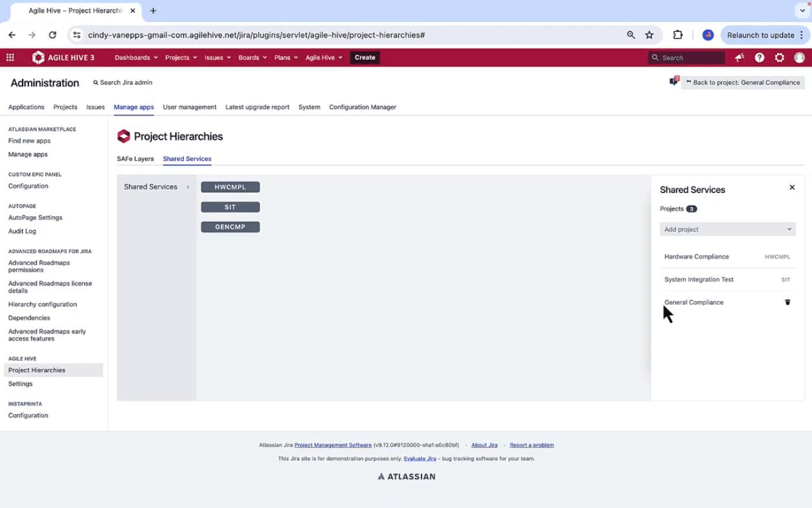Reload the page in the browser

click(x=52, y=35)
